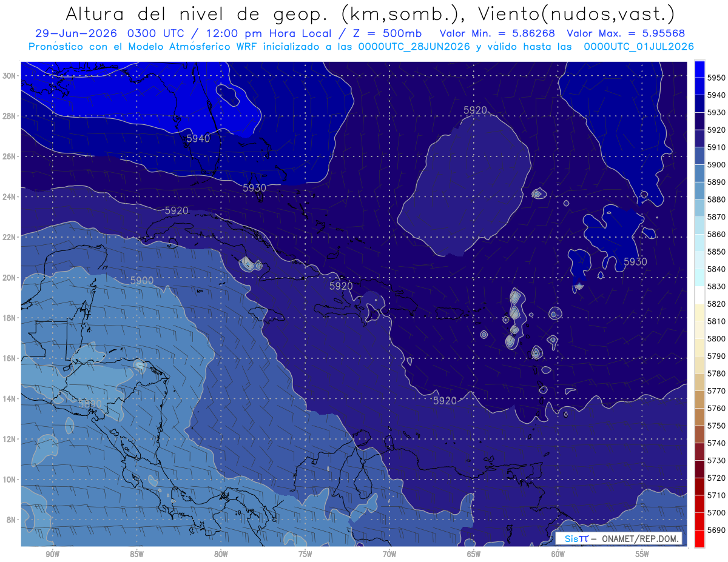
Task: Click the 'SisTT' logo text
Action: pos(576,538)
